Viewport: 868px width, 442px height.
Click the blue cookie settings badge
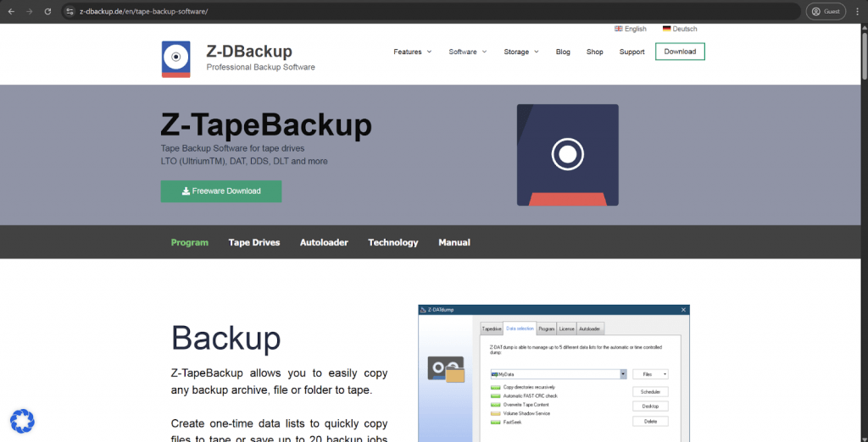coord(21,421)
